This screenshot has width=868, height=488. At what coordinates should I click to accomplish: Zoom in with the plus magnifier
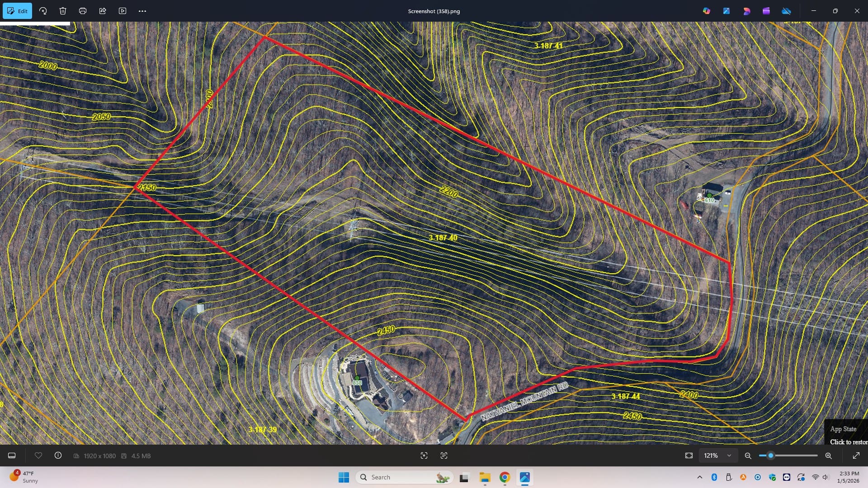tap(828, 455)
